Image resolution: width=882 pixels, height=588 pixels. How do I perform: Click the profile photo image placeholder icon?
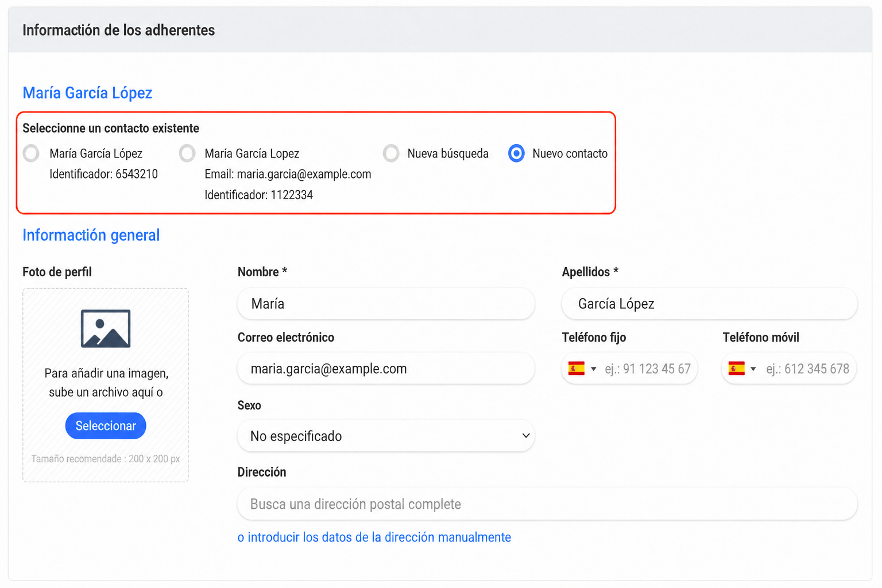[x=106, y=328]
